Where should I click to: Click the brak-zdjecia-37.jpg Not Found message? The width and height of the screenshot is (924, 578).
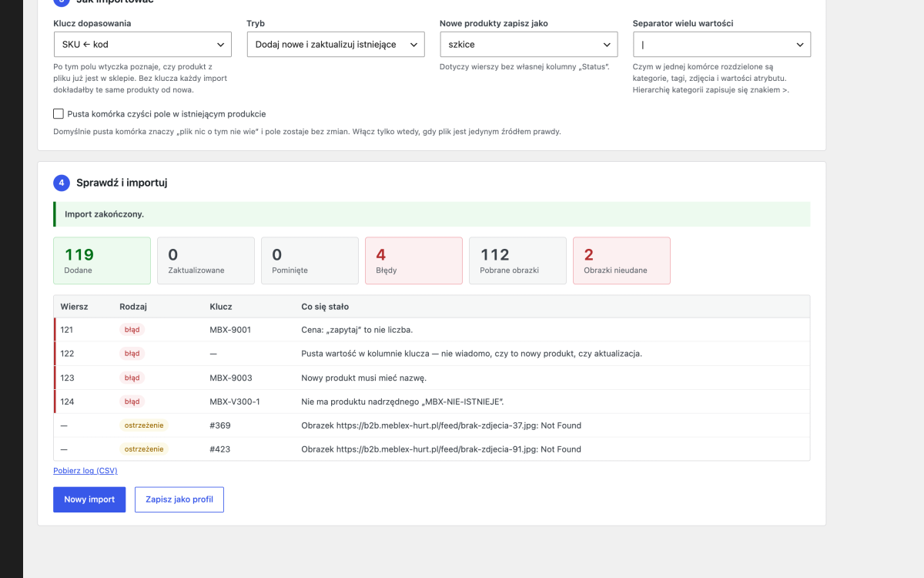441,425
